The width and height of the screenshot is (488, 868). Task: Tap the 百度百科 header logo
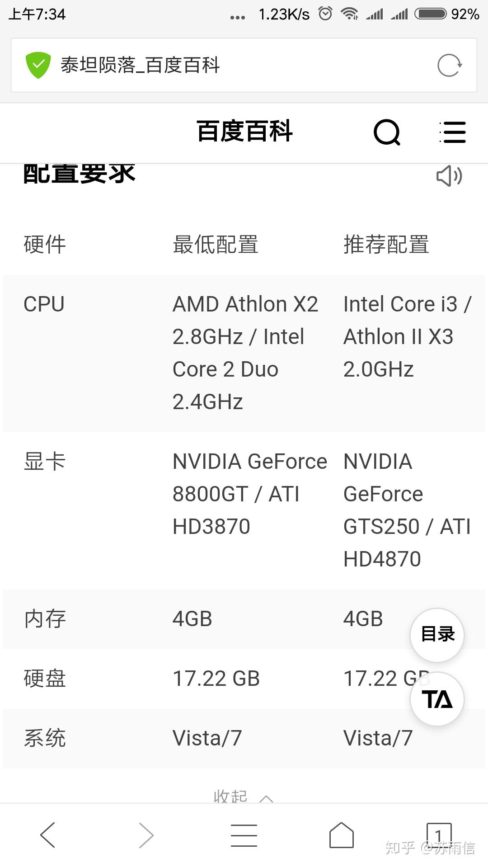(244, 132)
